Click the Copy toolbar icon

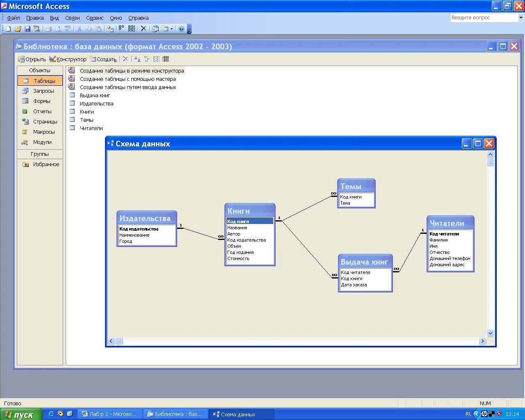[x=89, y=29]
